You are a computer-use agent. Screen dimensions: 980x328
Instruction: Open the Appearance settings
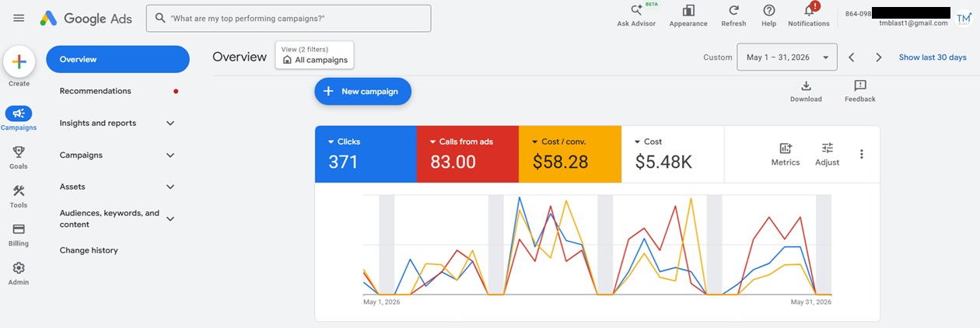coord(688,16)
